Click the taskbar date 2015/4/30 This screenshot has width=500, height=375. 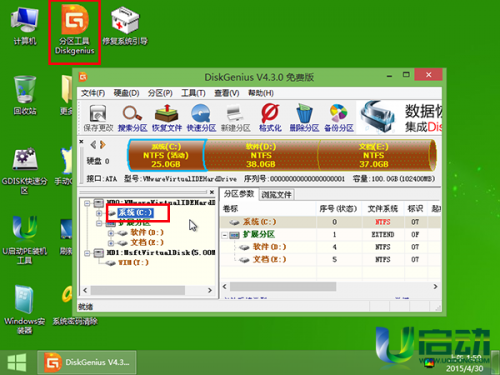pos(464,368)
